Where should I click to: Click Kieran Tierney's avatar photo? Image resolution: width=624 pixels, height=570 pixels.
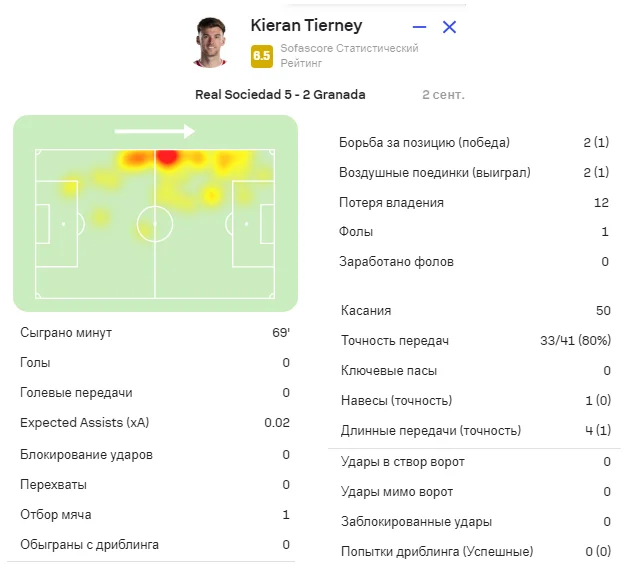pyautogui.click(x=211, y=43)
